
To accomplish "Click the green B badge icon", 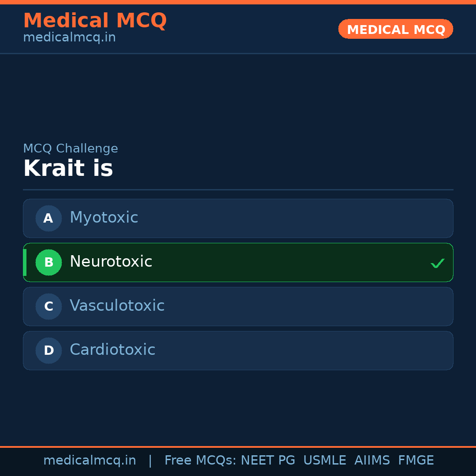I will (48, 262).
